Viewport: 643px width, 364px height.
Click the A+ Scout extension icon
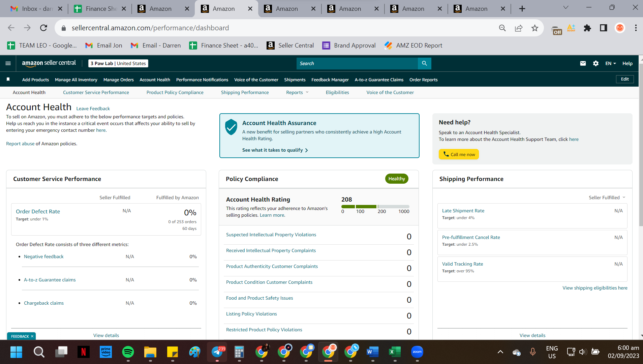coord(571,28)
